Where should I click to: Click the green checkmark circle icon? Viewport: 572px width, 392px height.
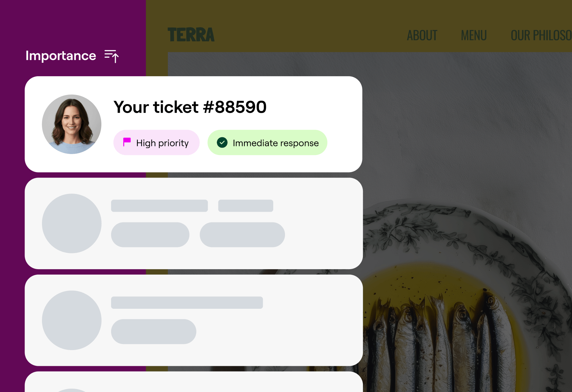pyautogui.click(x=222, y=143)
